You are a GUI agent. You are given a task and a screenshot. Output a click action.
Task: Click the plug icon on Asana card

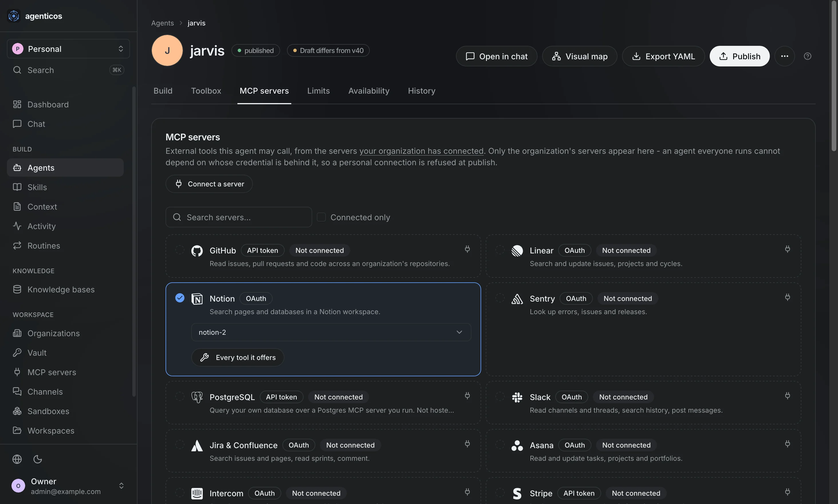pos(787,444)
